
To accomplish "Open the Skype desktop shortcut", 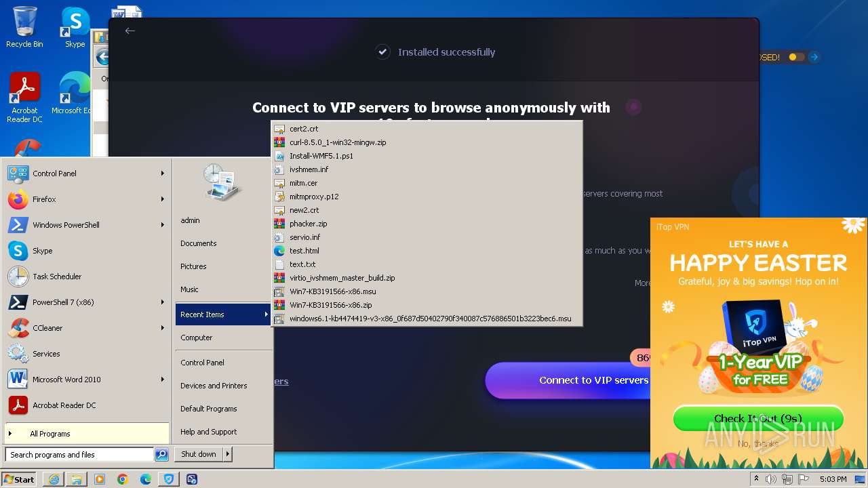I will coord(75,27).
